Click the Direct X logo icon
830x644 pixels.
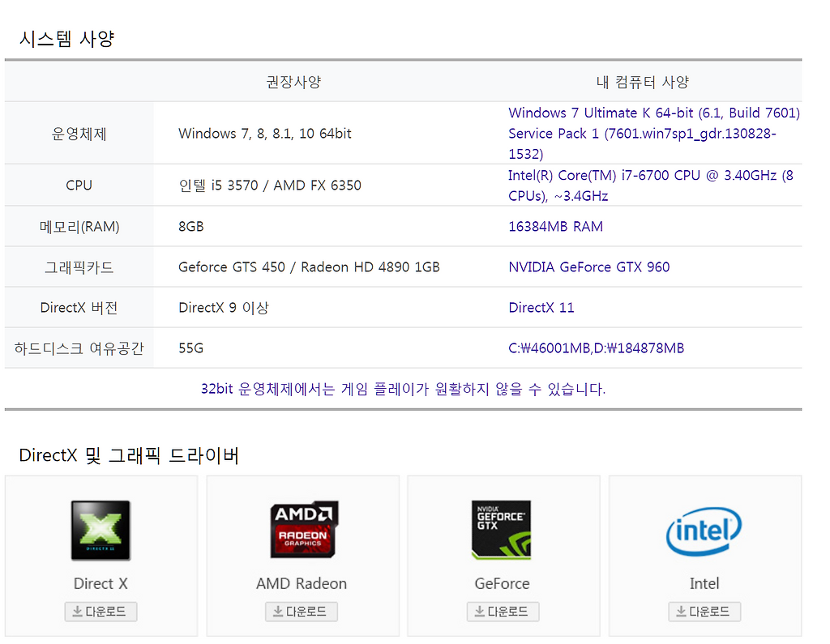[x=101, y=531]
